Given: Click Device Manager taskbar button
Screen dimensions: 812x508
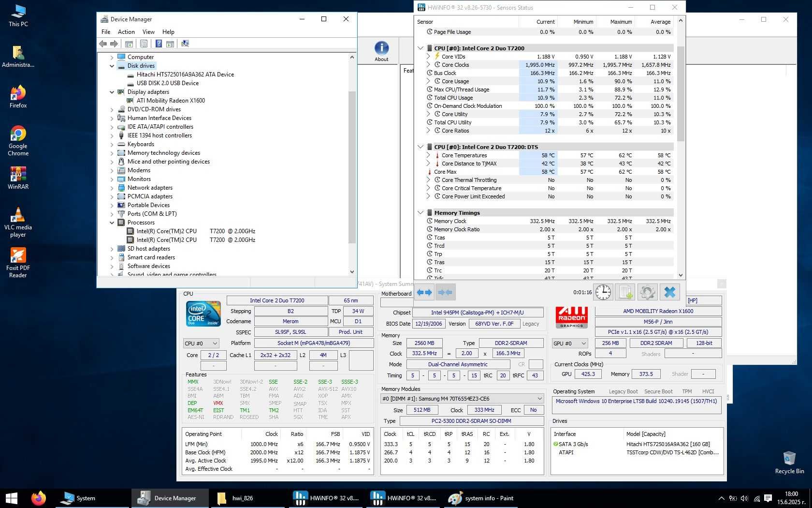Looking at the screenshot, I should click(170, 498).
